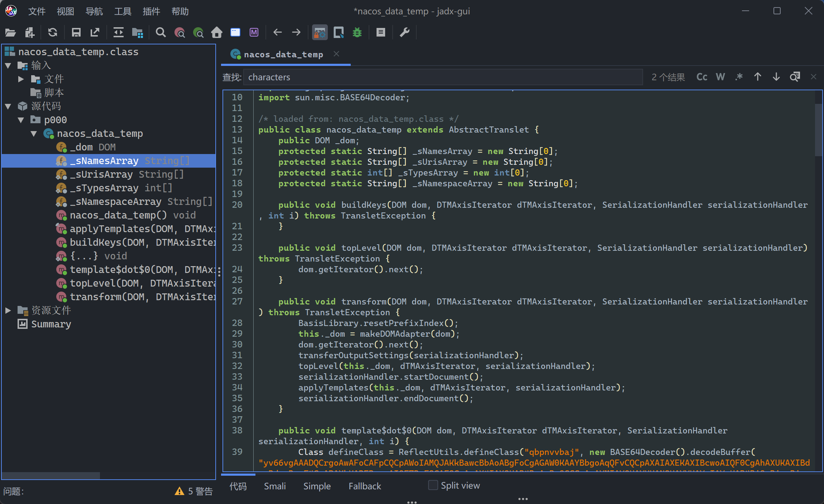Viewport: 824px width, 504px height.
Task: Expand the 资源文件 tree node
Action: point(8,310)
